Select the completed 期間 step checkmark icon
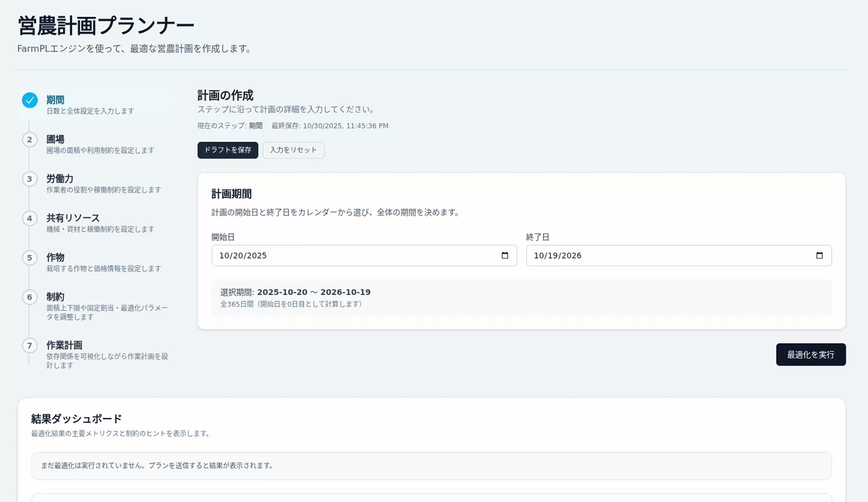 click(29, 100)
